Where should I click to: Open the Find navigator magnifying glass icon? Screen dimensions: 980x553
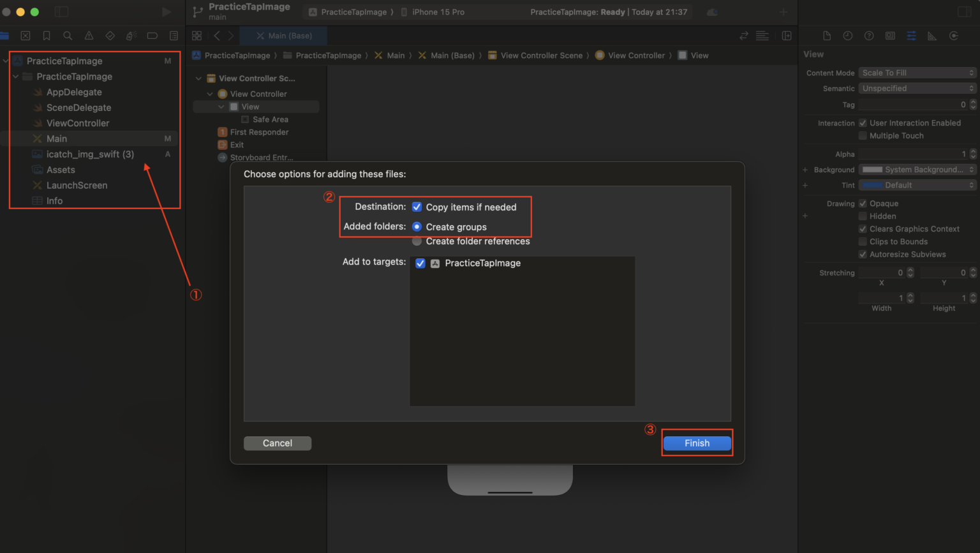[x=68, y=36]
